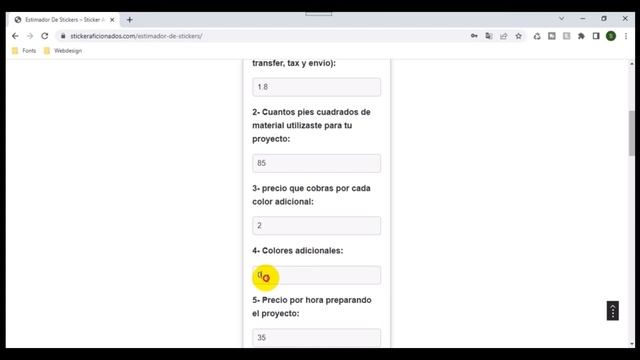Share this page via share icon
The height and width of the screenshot is (360, 640).
point(504,36)
